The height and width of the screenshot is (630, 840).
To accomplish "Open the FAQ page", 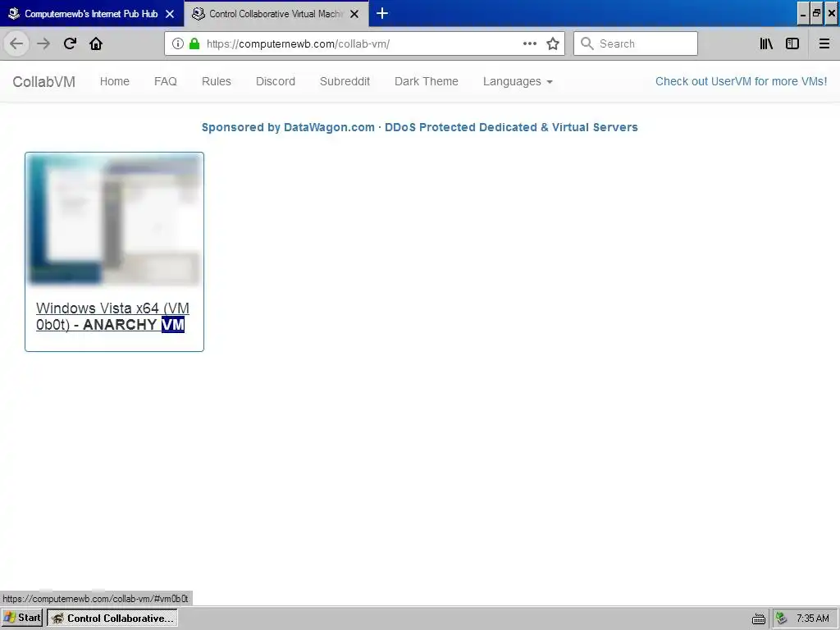I will point(166,81).
